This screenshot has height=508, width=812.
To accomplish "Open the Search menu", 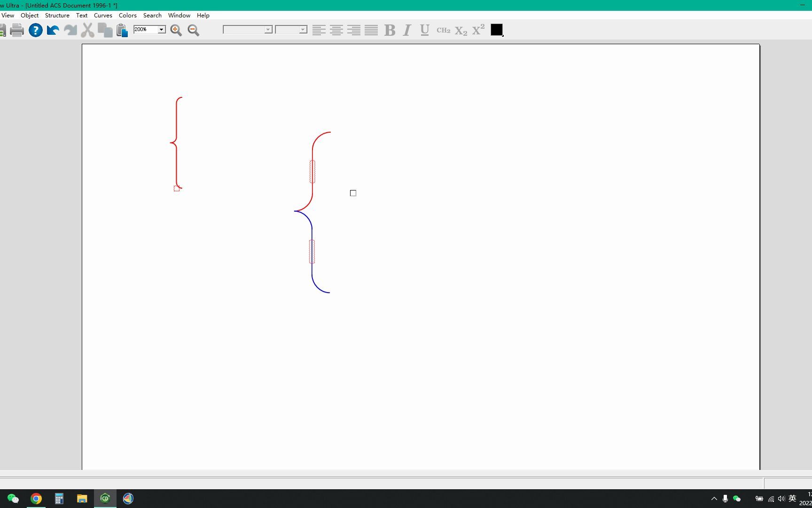I will (152, 15).
